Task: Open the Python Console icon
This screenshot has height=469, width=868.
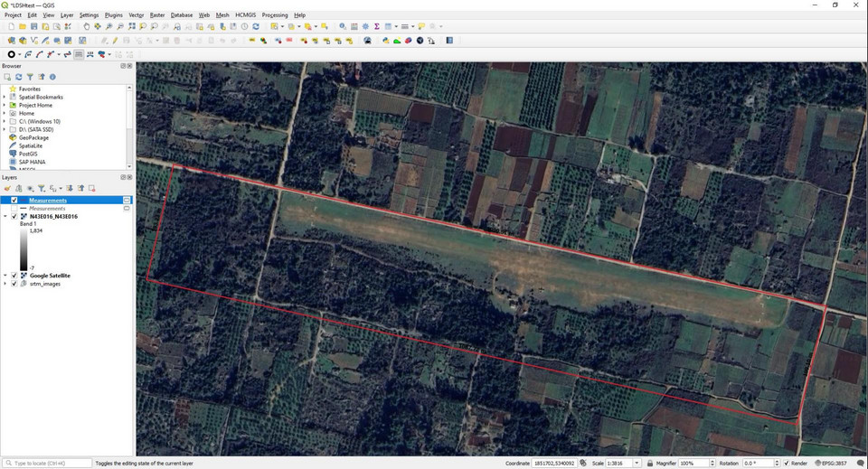Action: 386,41
